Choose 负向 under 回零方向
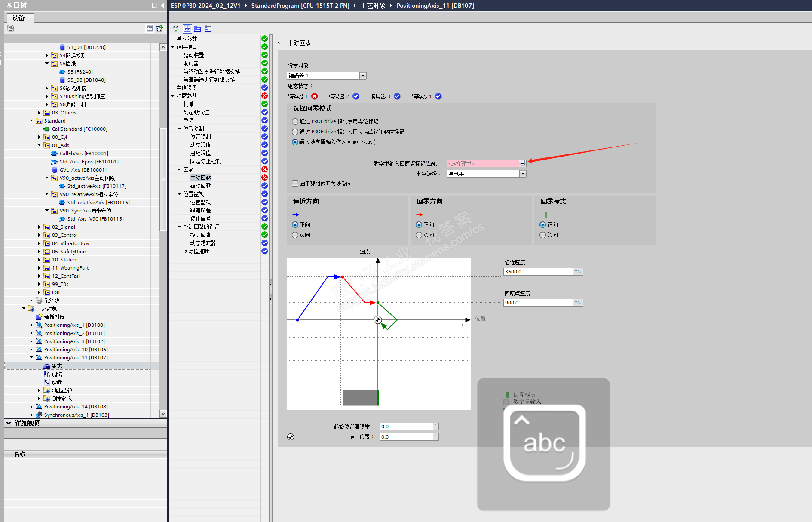The width and height of the screenshot is (812, 522). [419, 235]
